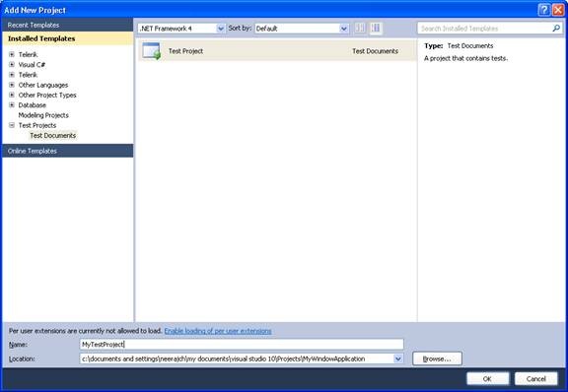Switch to small icons view
This screenshot has width=568, height=392.
coord(360,29)
